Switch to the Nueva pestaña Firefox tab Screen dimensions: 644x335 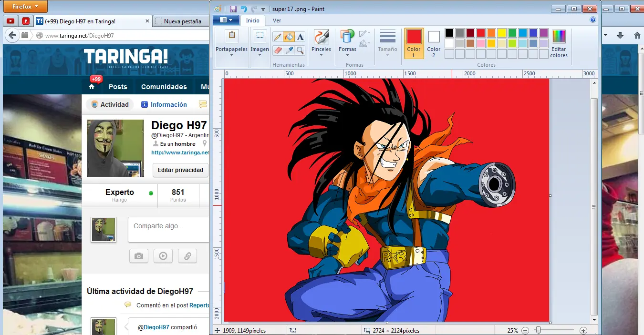pyautogui.click(x=182, y=21)
